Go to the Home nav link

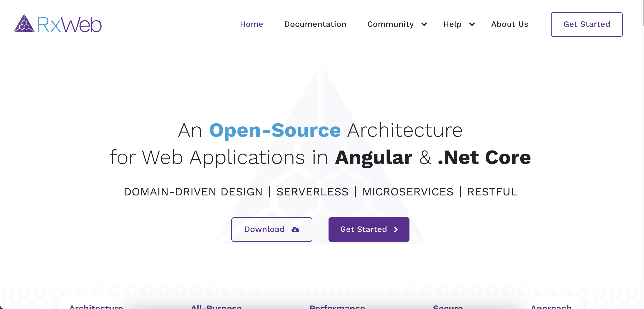[x=251, y=24]
